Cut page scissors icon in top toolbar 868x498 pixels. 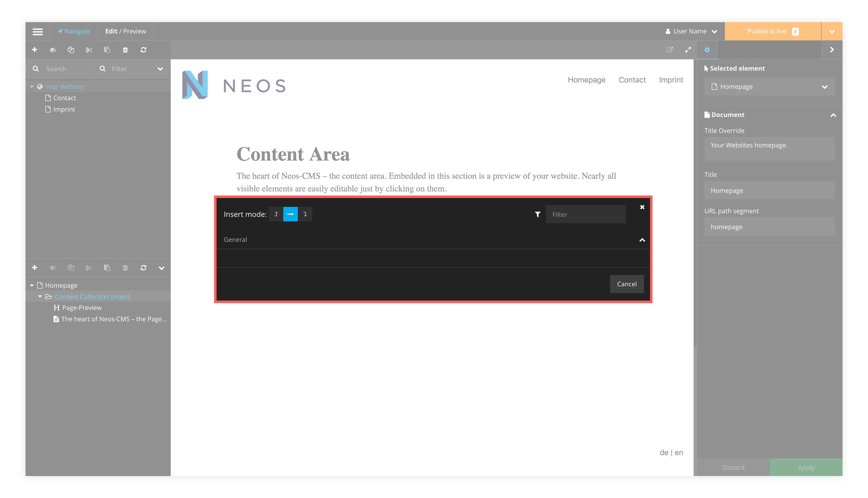(89, 50)
